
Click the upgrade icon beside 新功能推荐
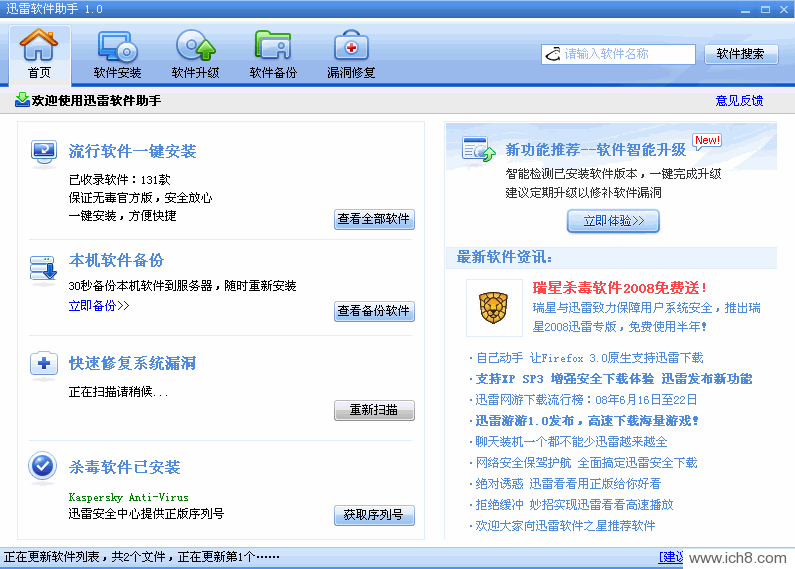(x=479, y=149)
